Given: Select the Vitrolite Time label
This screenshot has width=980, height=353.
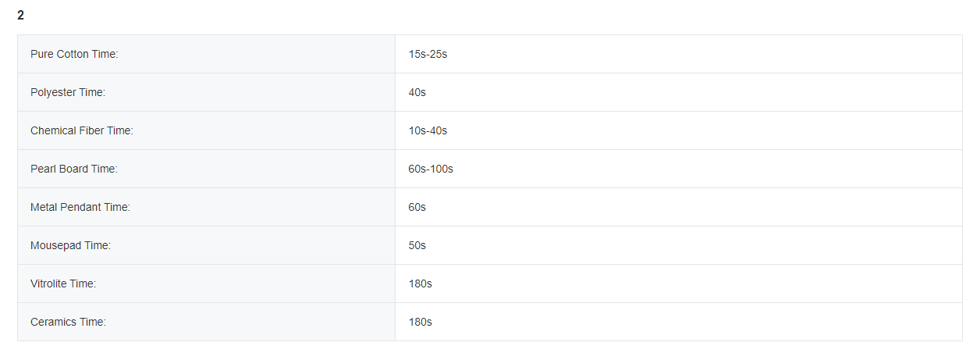Looking at the screenshot, I should [63, 283].
